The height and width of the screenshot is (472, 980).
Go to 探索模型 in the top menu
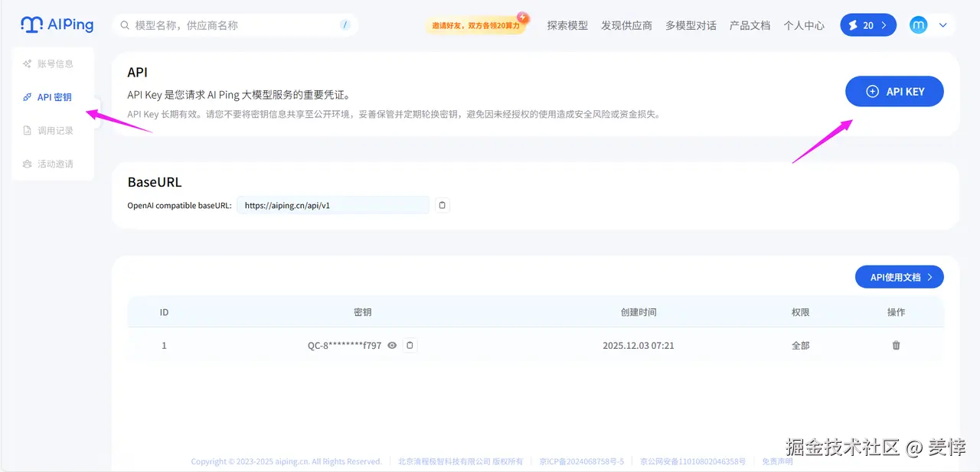(x=567, y=24)
